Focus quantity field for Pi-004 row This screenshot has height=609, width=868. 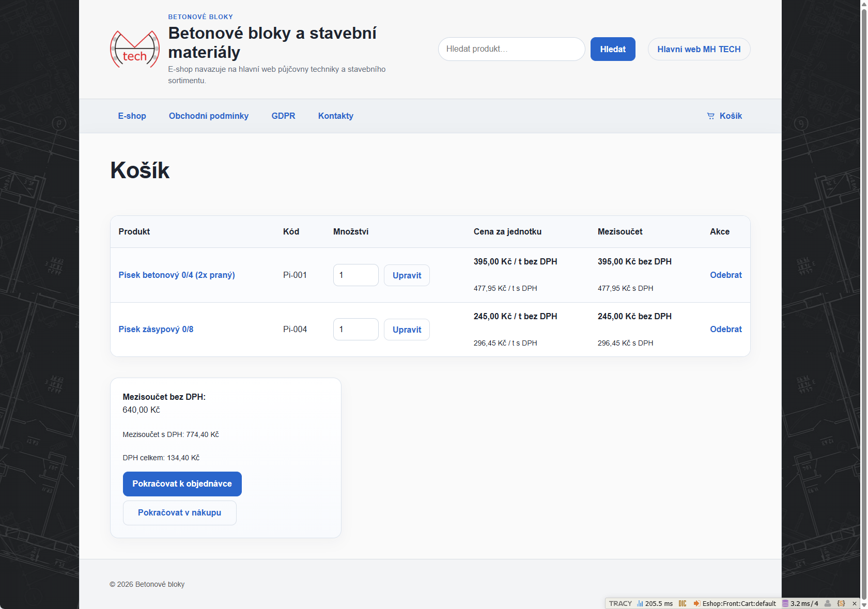(356, 330)
